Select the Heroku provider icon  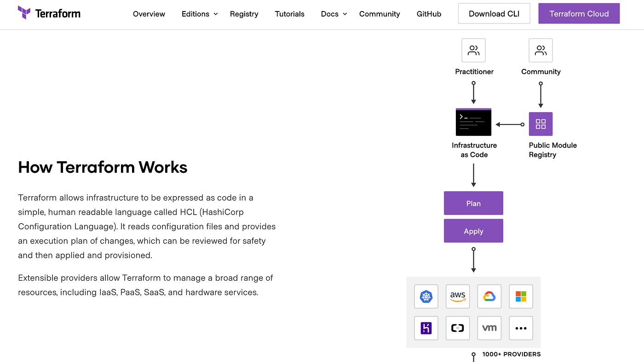point(426,328)
